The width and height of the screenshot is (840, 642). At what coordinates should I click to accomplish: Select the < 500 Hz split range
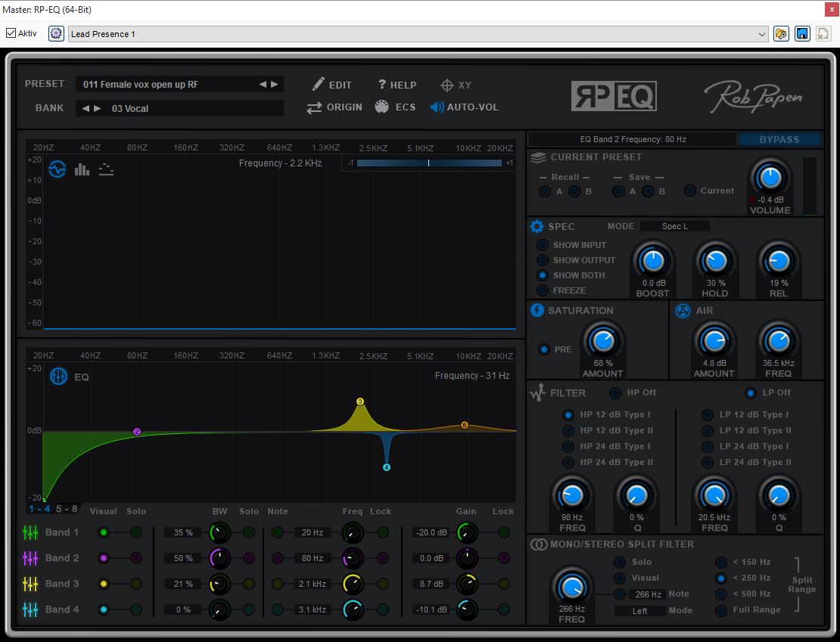pyautogui.click(x=721, y=594)
